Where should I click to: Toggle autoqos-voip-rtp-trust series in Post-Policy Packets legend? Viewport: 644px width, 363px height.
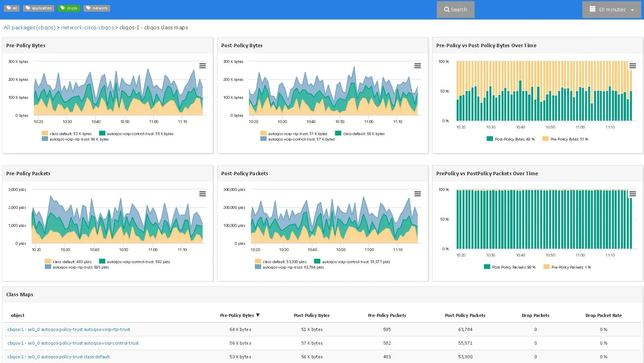tap(293, 267)
